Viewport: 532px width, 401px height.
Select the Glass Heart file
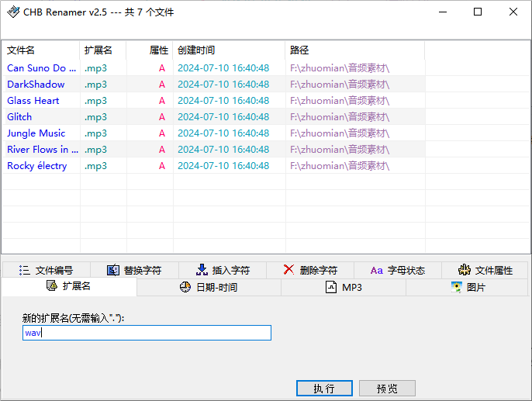tap(33, 100)
